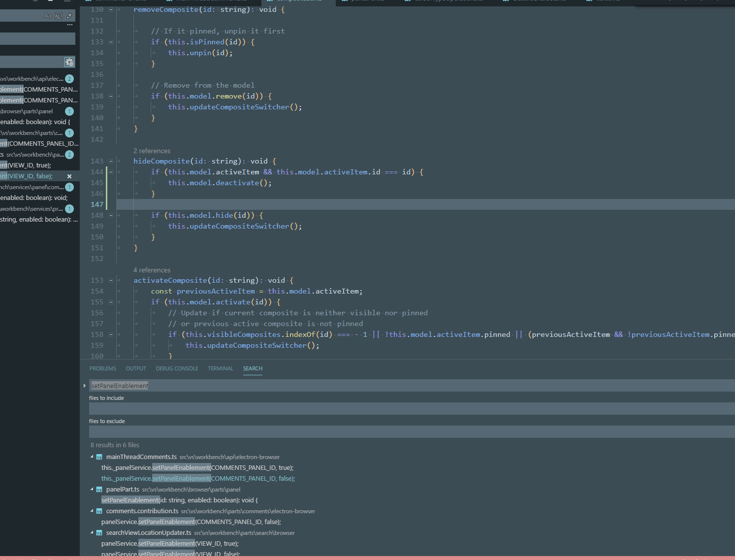Viewport: 735px width, 560px height.
Task: Select '(VIEW_ID, true);' result in sidebar
Action: tap(26, 165)
